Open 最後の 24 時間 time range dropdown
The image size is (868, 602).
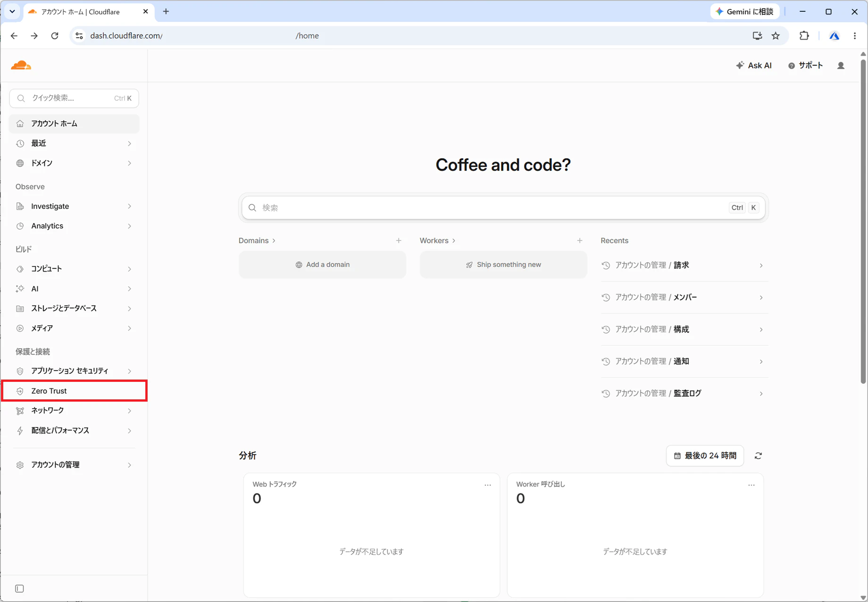point(705,456)
